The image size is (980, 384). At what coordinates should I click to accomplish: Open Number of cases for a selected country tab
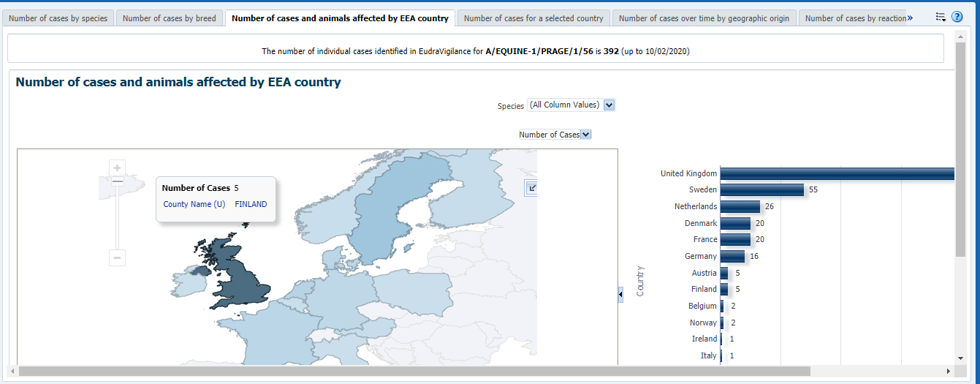533,18
